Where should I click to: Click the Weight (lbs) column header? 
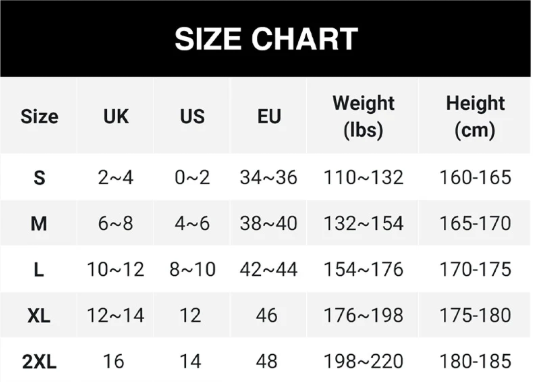363,116
